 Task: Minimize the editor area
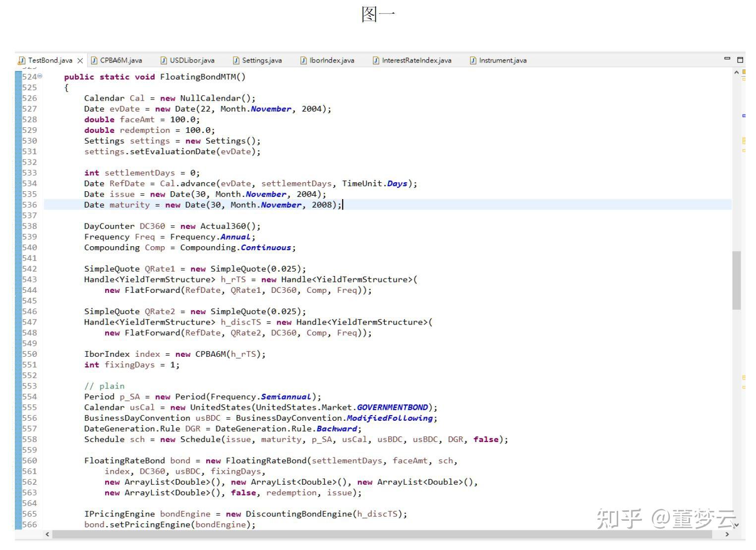pyautogui.click(x=727, y=58)
